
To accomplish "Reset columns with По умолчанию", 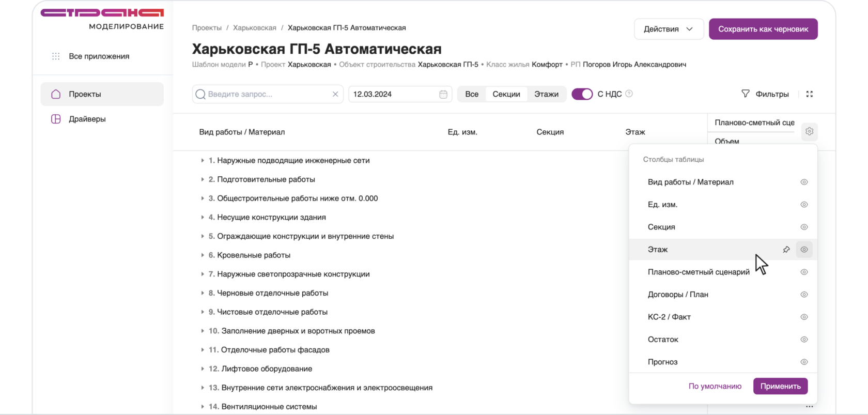I will (715, 386).
